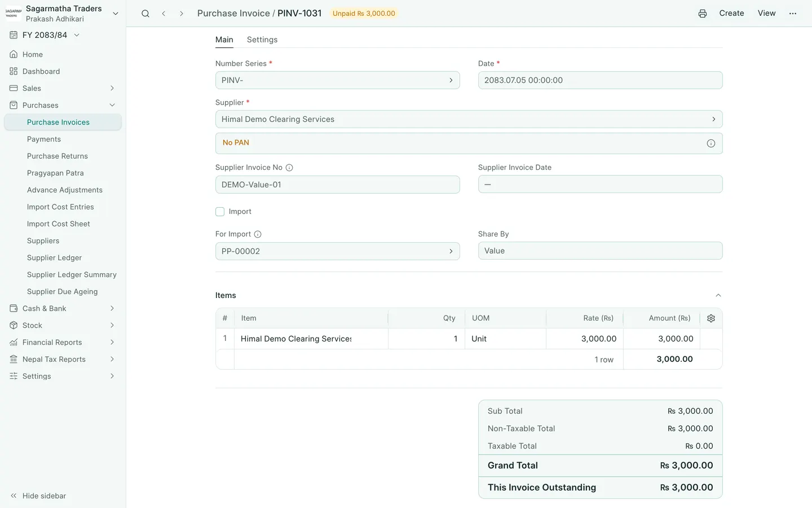The height and width of the screenshot is (508, 812).
Task: Go back with the left arrow
Action: [x=164, y=14]
